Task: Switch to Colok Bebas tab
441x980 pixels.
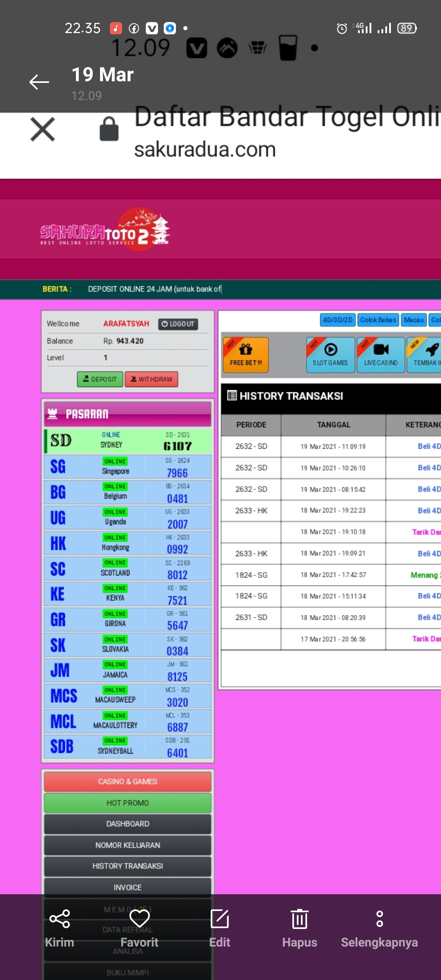Action: 378,320
